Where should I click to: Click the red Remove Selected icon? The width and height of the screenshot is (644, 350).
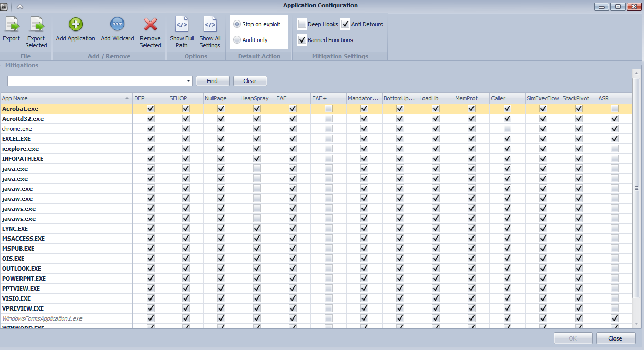point(150,24)
